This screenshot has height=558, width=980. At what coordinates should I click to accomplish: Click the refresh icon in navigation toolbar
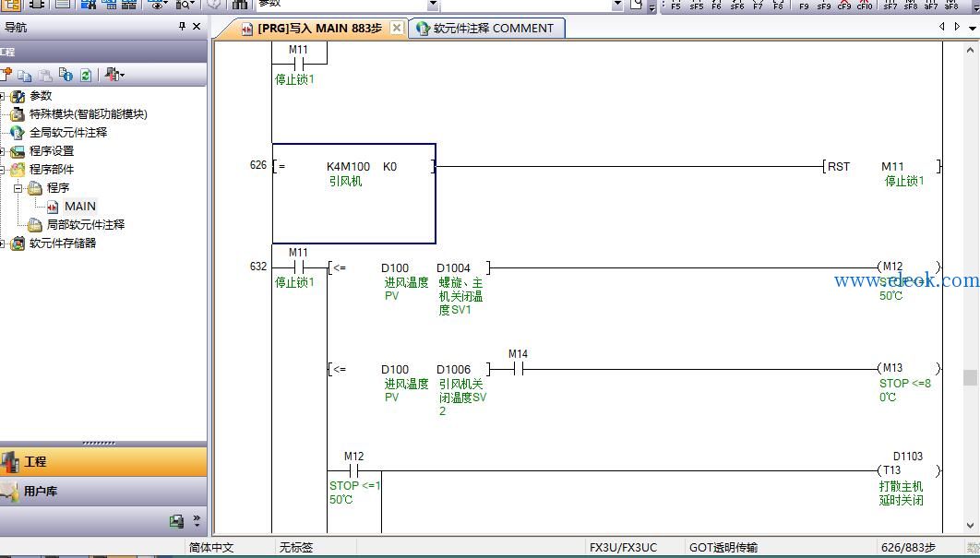(x=86, y=75)
